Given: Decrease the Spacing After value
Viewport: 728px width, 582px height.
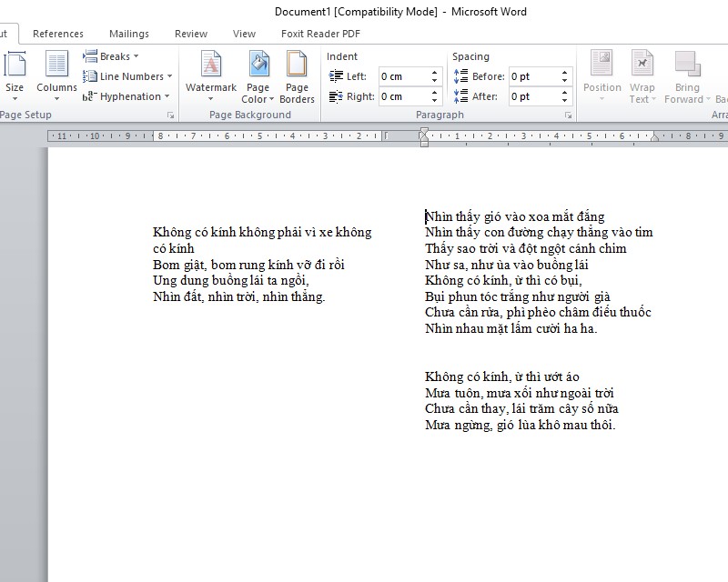Looking at the screenshot, I should point(564,101).
